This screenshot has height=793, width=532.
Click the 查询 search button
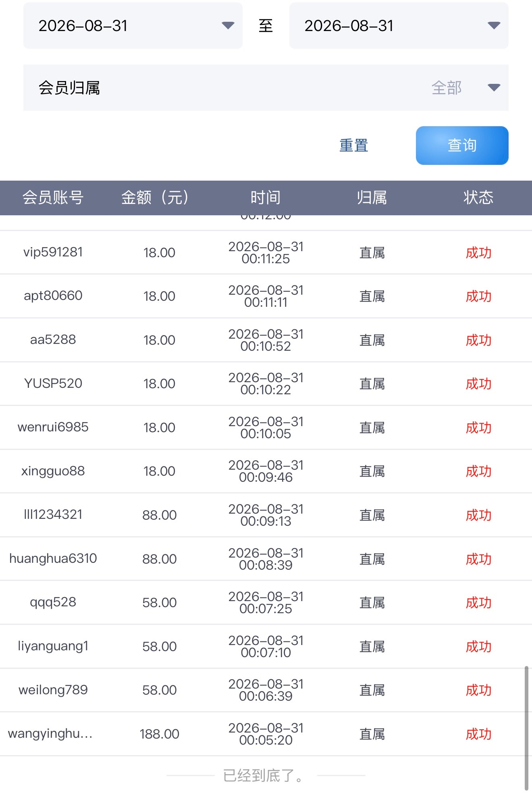pyautogui.click(x=462, y=146)
